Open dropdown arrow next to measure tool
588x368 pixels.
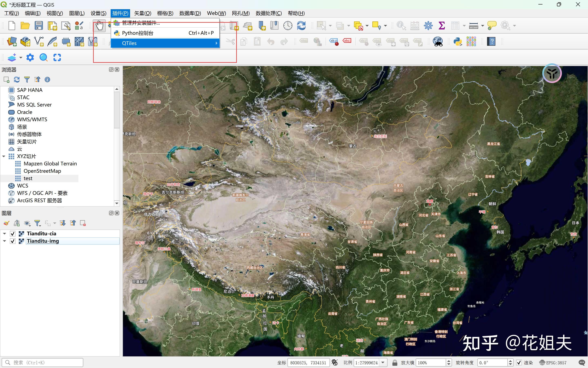pos(483,26)
